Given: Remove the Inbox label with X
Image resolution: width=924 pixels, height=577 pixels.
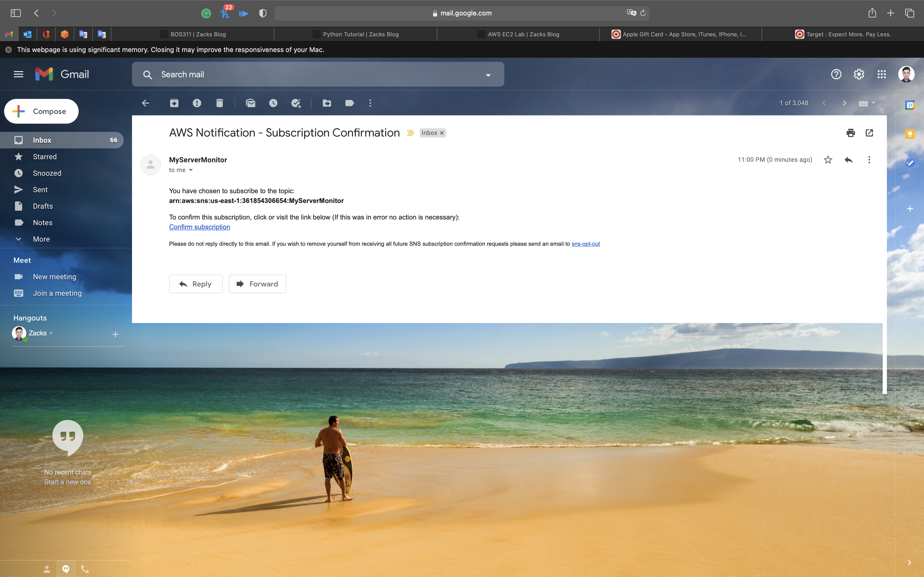Looking at the screenshot, I should [442, 133].
